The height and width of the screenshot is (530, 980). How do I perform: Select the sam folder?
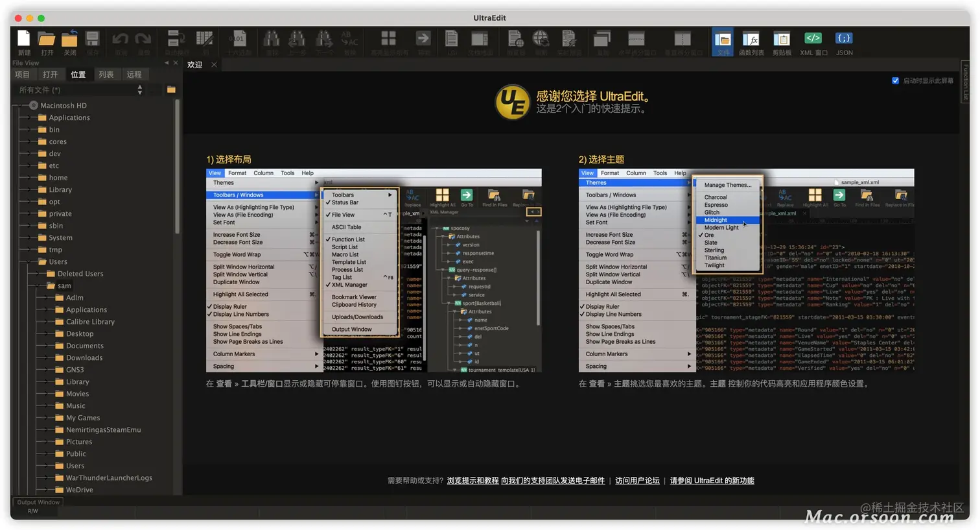coord(64,286)
